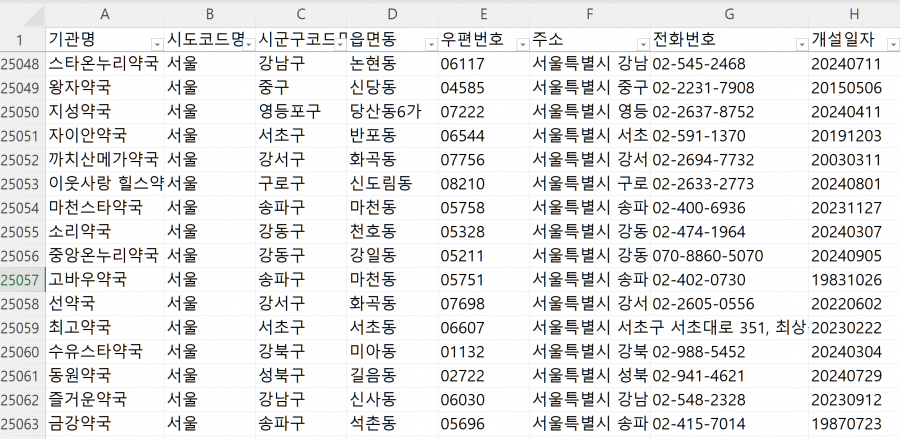Click phone number 02-2231-7908
This screenshot has width=900, height=439.
730,88
